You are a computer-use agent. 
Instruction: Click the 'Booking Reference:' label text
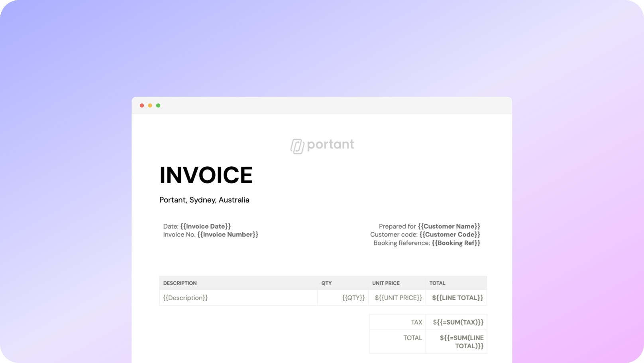click(402, 243)
